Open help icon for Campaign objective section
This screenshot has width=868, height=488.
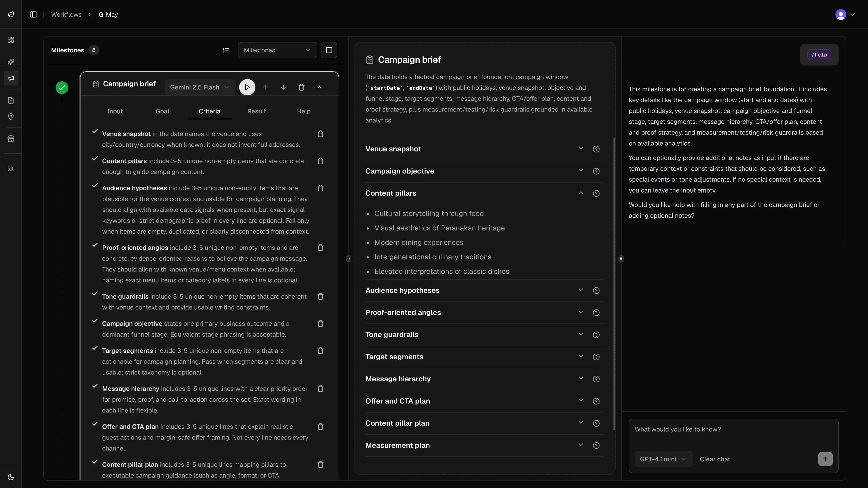click(596, 171)
